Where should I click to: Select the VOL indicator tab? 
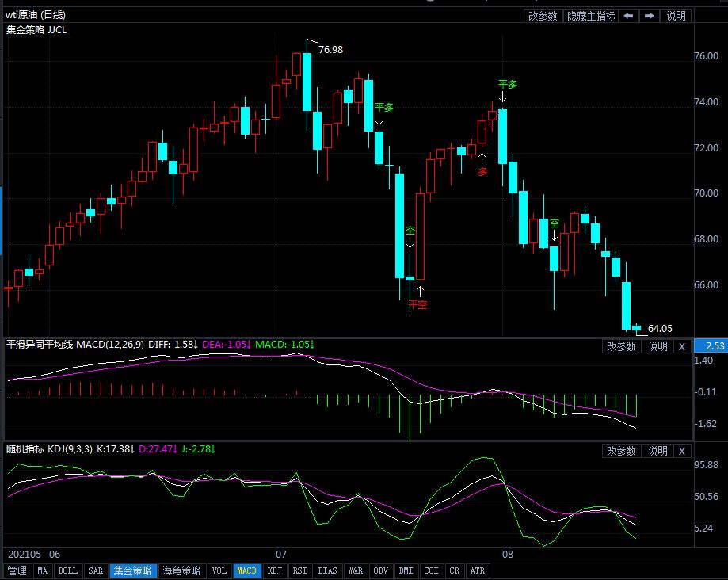click(x=219, y=570)
